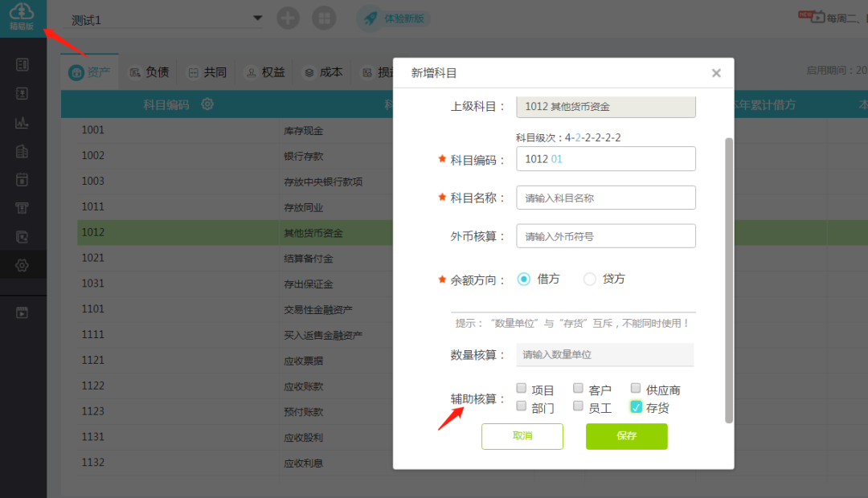The width and height of the screenshot is (868, 498).
Task: Select the 贷方 balance direction radio button
Action: [x=590, y=279]
